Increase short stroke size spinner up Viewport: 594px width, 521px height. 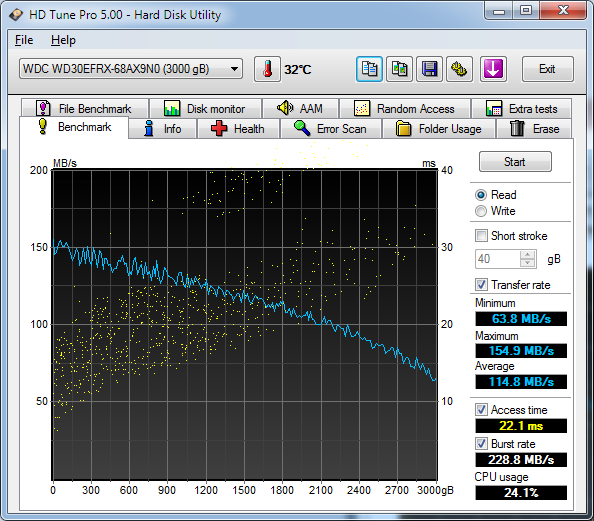point(527,255)
